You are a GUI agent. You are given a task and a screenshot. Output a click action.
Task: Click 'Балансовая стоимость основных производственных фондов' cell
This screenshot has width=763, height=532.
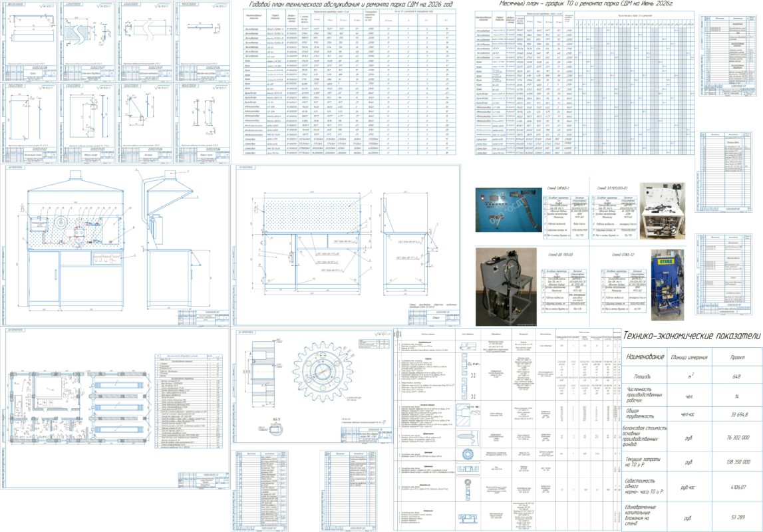pos(645,436)
